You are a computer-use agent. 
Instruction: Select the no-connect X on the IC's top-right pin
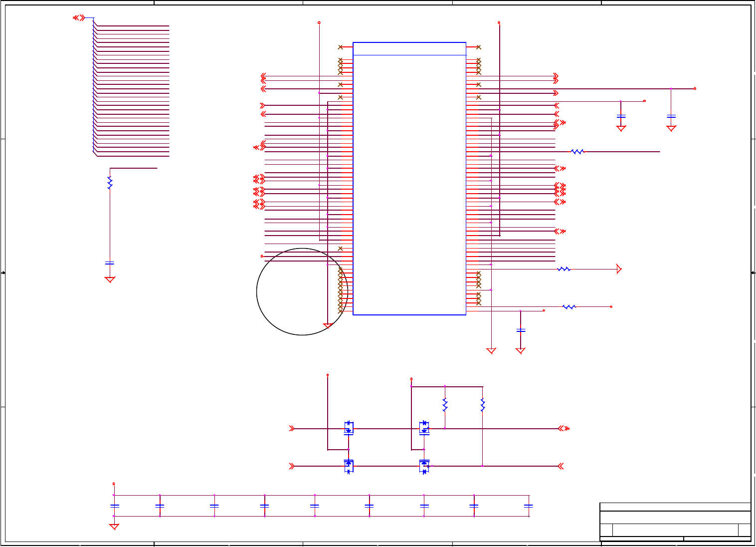[479, 47]
